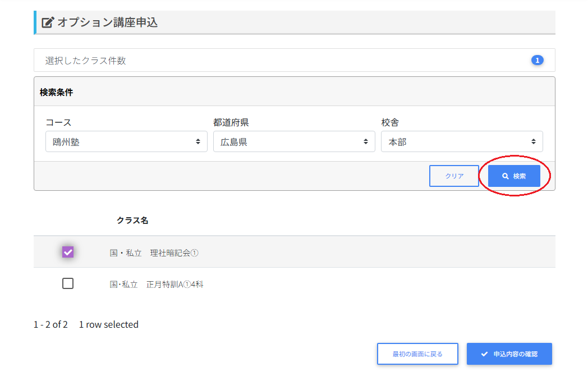Screen dimensions: 588x376
Task: Expand the 校舎 dropdown showing 本部
Action: (x=462, y=142)
